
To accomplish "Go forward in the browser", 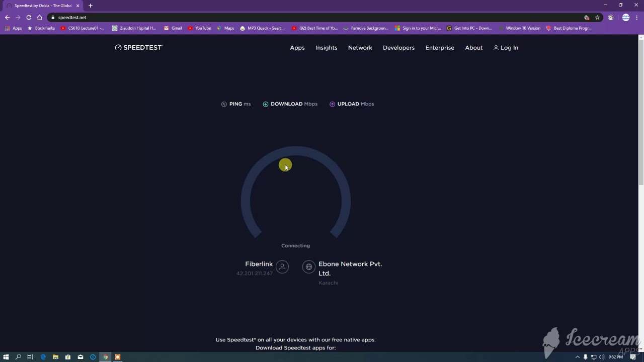I will pyautogui.click(x=18, y=17).
